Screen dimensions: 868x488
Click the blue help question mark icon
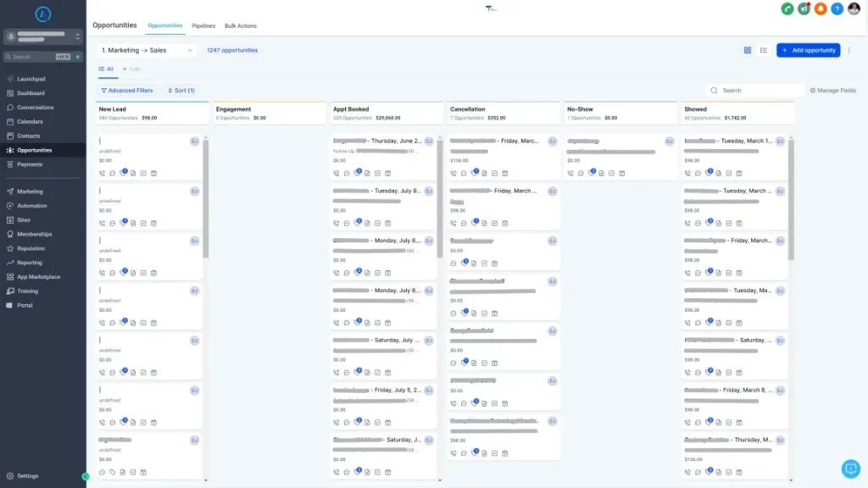tap(837, 8)
